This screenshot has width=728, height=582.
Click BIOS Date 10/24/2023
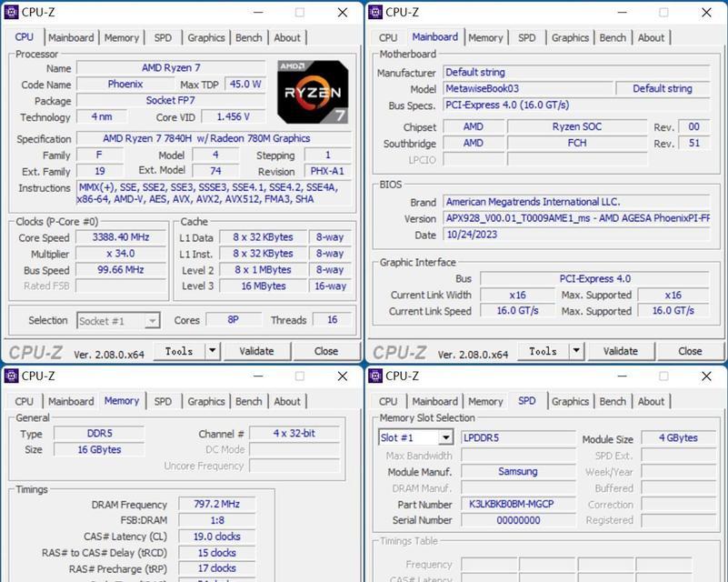click(x=576, y=235)
